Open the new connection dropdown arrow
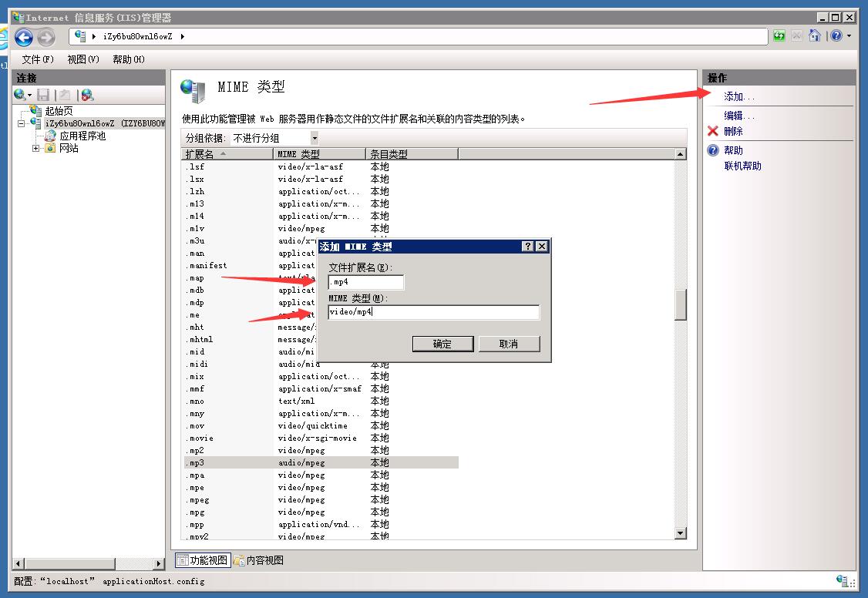The width and height of the screenshot is (868, 598). pos(30,95)
